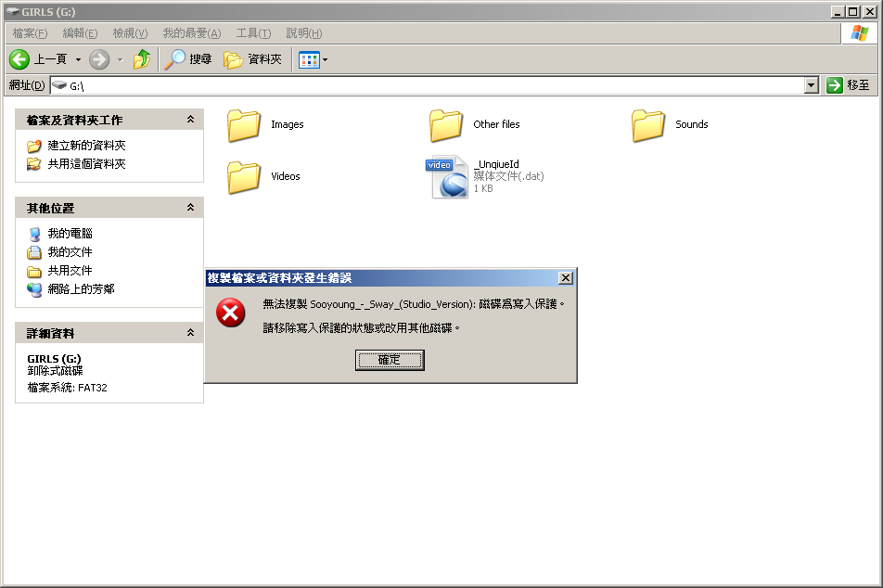Collapse the 其他位置 panel
883x588 pixels.
click(190, 208)
